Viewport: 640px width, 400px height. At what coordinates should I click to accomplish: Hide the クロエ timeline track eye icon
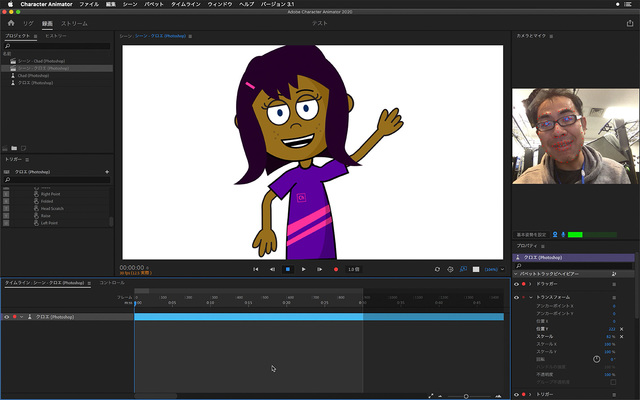click(x=6, y=317)
